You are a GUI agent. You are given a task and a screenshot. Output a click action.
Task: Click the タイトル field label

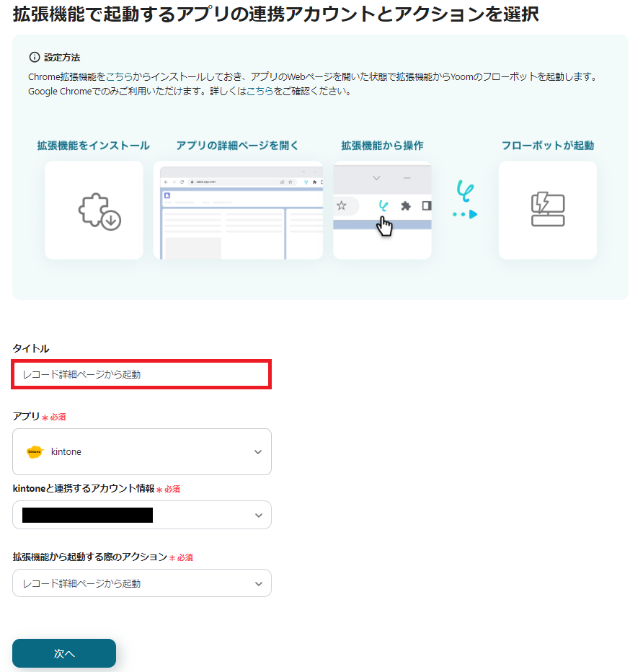coord(31,348)
